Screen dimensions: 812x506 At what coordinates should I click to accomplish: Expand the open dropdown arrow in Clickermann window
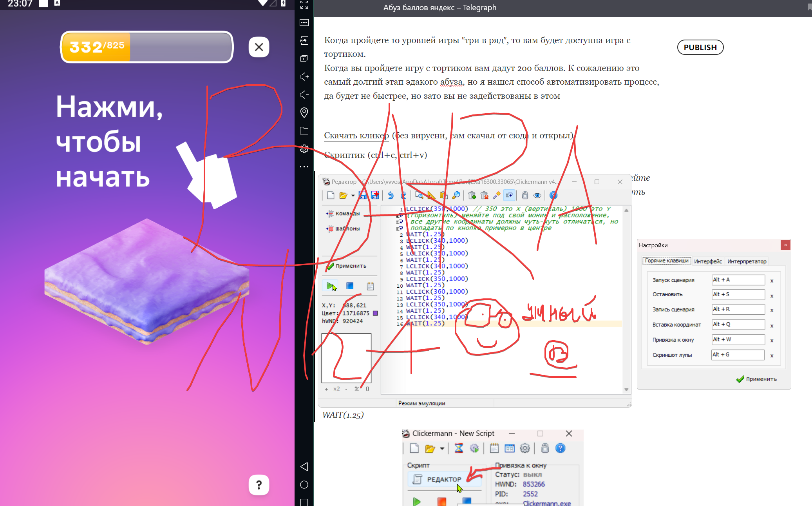(x=442, y=448)
